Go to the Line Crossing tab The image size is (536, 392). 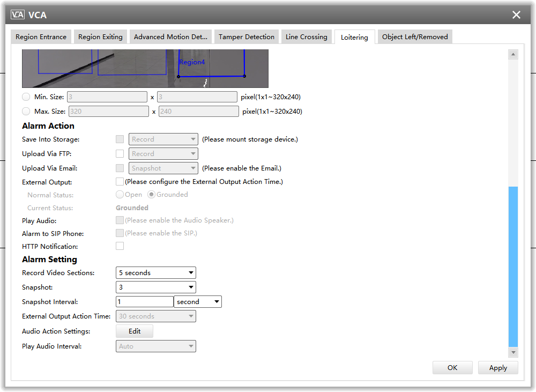[306, 37]
